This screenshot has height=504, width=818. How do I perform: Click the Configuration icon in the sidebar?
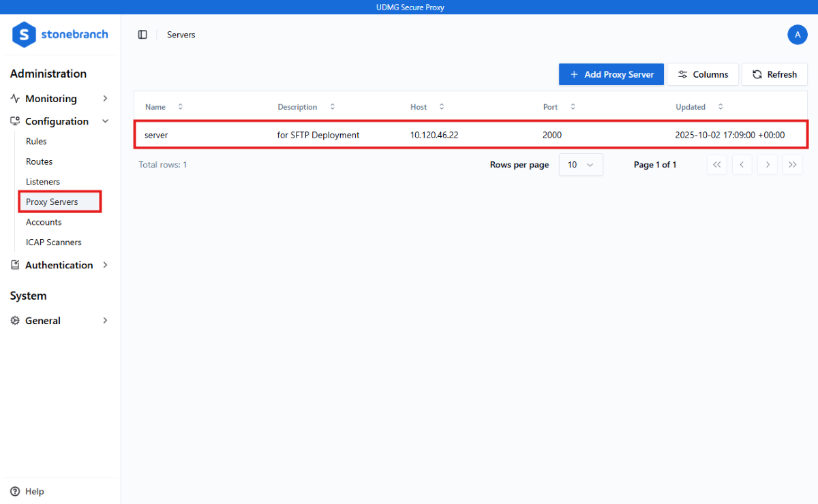point(15,121)
